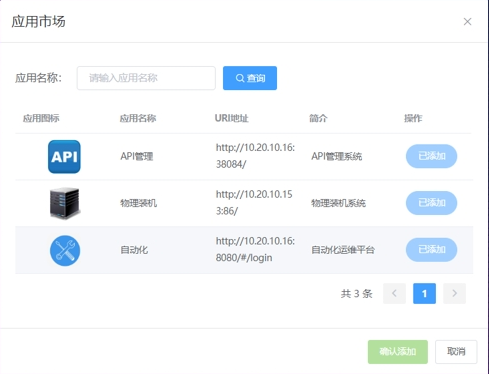
Task: Click the 应用名称 column header
Action: 138,118
